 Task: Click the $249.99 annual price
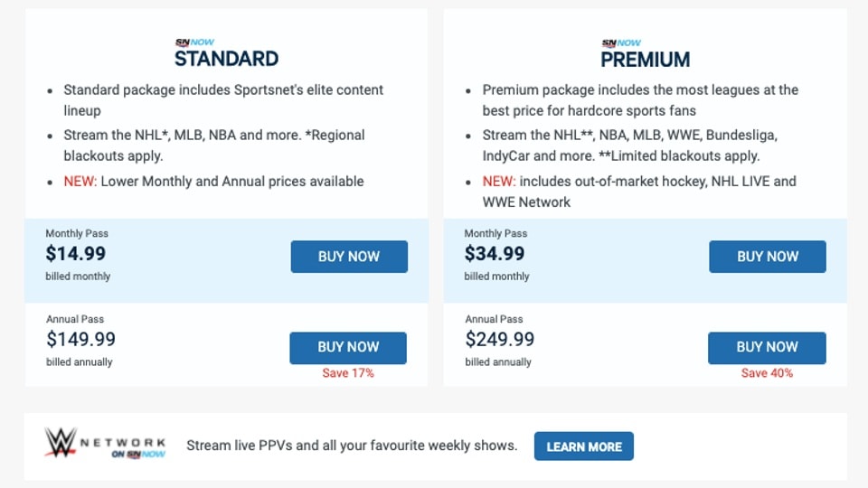(500, 340)
